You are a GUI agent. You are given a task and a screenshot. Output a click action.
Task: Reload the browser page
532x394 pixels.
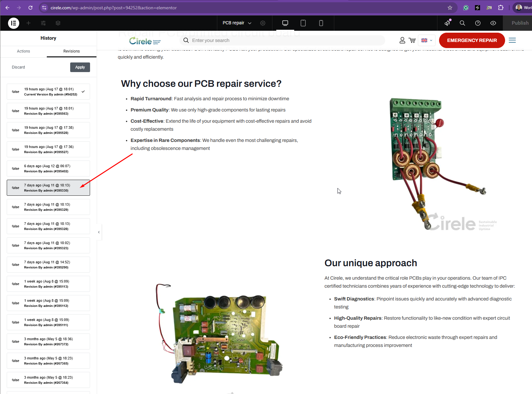30,8
